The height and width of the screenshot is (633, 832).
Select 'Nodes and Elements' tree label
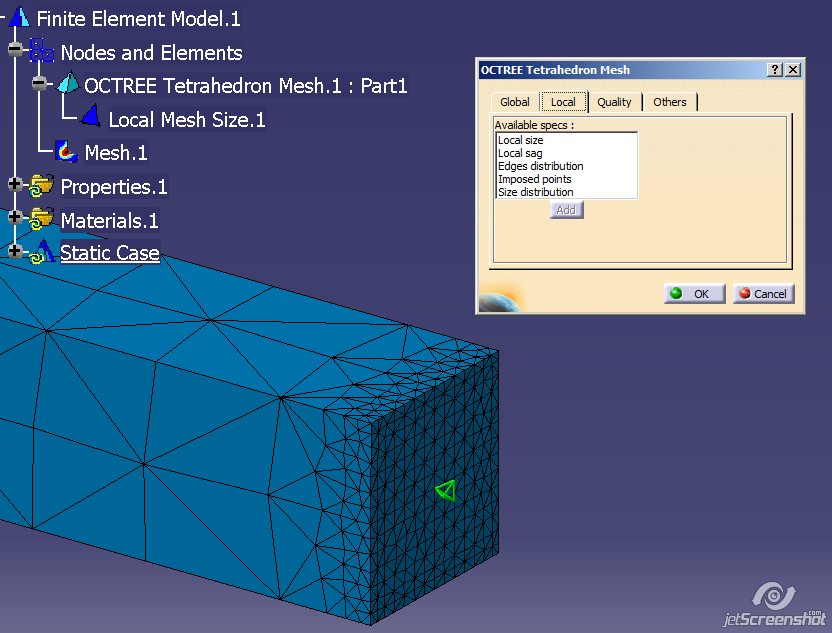point(151,53)
